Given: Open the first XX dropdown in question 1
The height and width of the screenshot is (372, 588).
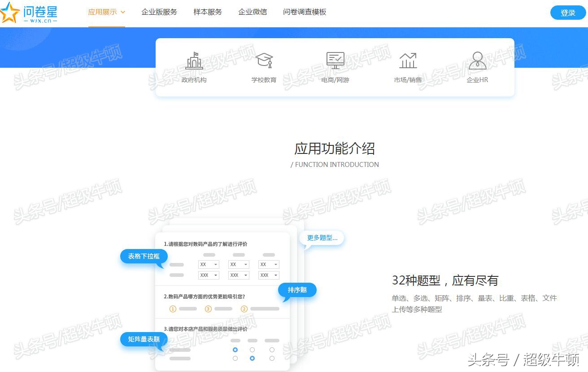Looking at the screenshot, I should coord(209,264).
